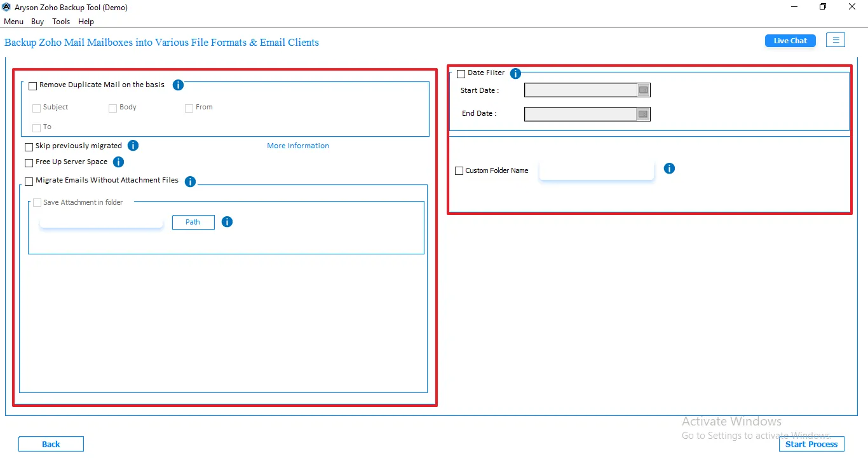Screen dimensions: 868x463
Task: Restore the application window
Action: (x=823, y=7)
